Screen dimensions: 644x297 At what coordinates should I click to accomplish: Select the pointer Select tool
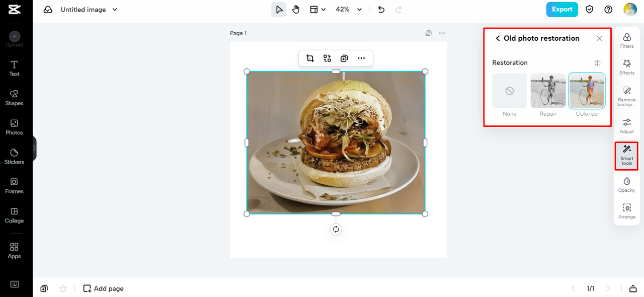click(279, 10)
